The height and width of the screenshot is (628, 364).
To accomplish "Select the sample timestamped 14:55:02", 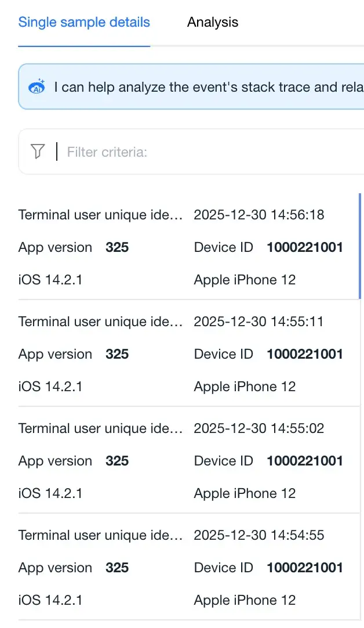I will pos(259,428).
